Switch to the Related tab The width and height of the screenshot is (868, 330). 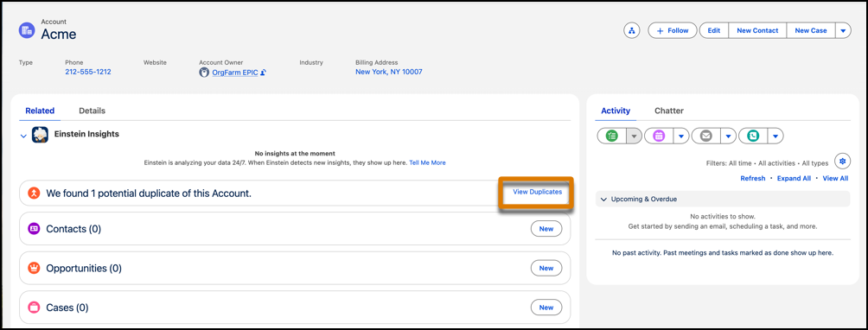pyautogui.click(x=40, y=111)
